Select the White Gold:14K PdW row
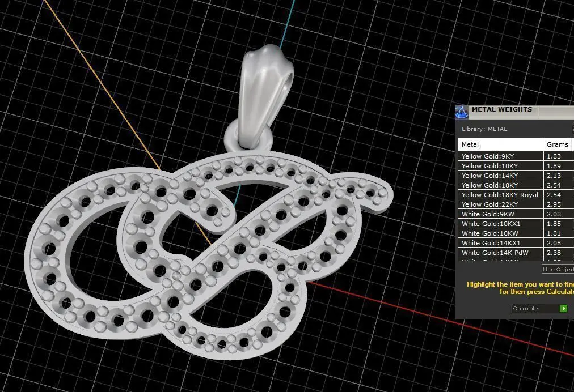The width and height of the screenshot is (574, 392). pos(516,252)
